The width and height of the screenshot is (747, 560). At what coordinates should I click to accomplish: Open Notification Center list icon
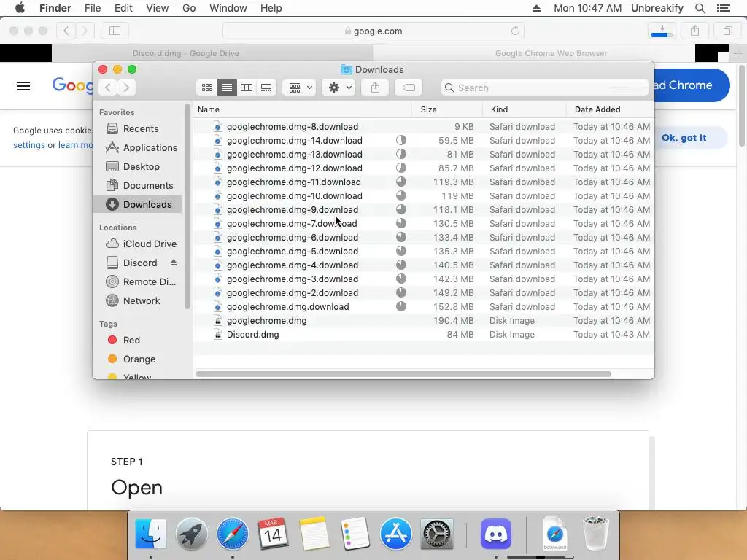click(x=723, y=8)
